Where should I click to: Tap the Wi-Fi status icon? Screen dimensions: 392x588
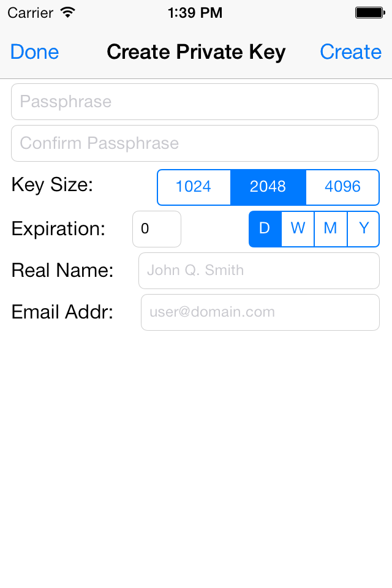(x=68, y=12)
